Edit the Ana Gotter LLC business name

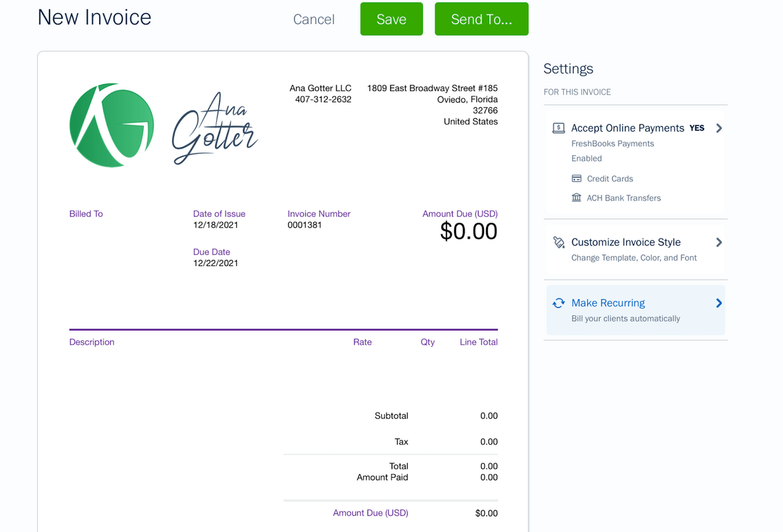(320, 88)
